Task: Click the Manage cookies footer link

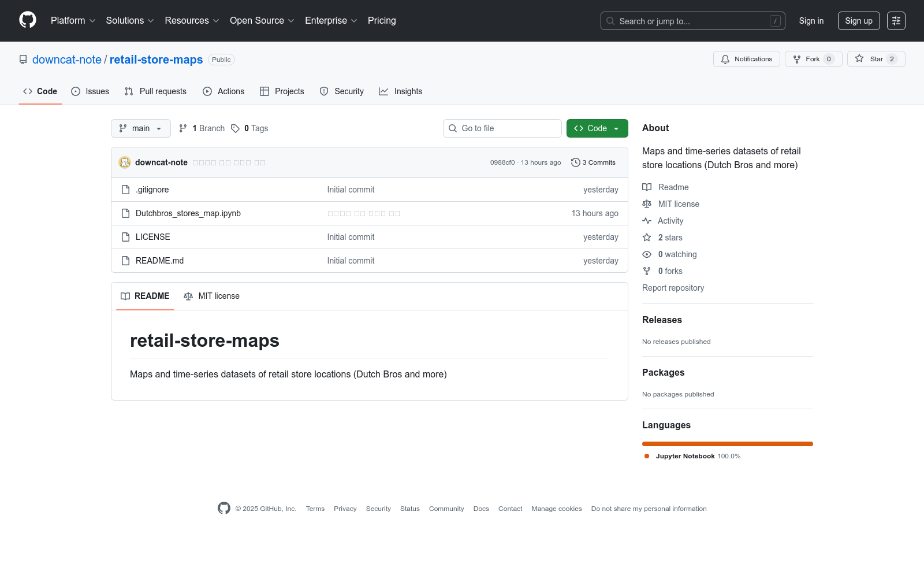Action: pos(557,509)
